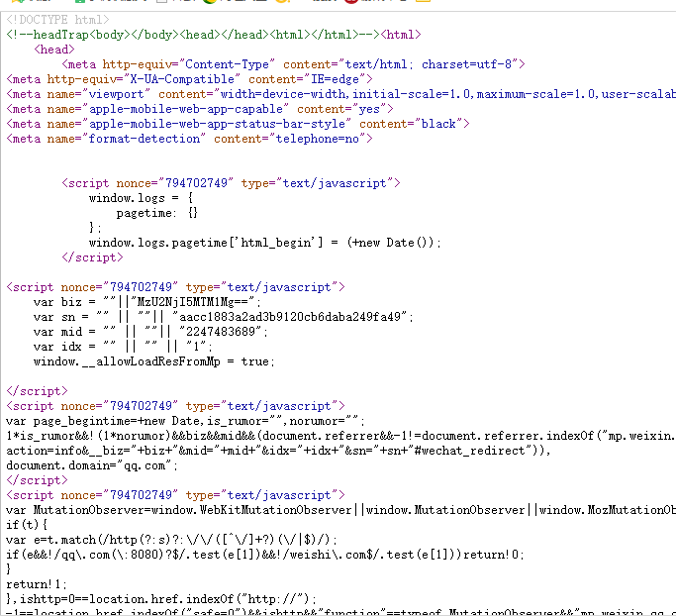The image size is (676, 616).
Task: Click "apple-mobile-web-app-status-bar-style" meta name
Action: (x=217, y=124)
